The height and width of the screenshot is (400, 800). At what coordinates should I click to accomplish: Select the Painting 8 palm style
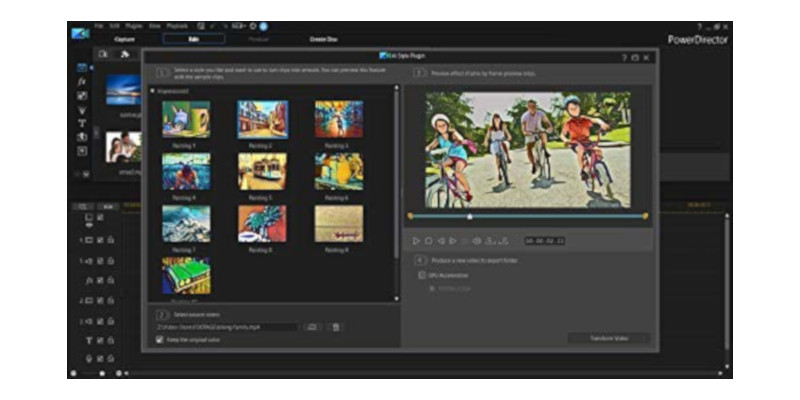click(x=262, y=223)
